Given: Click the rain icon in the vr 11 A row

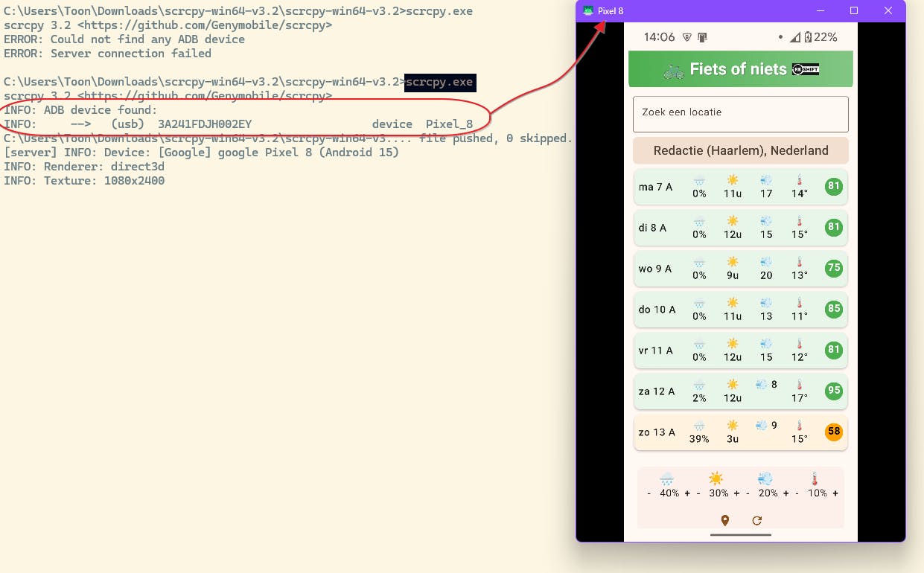Looking at the screenshot, I should pos(699,344).
